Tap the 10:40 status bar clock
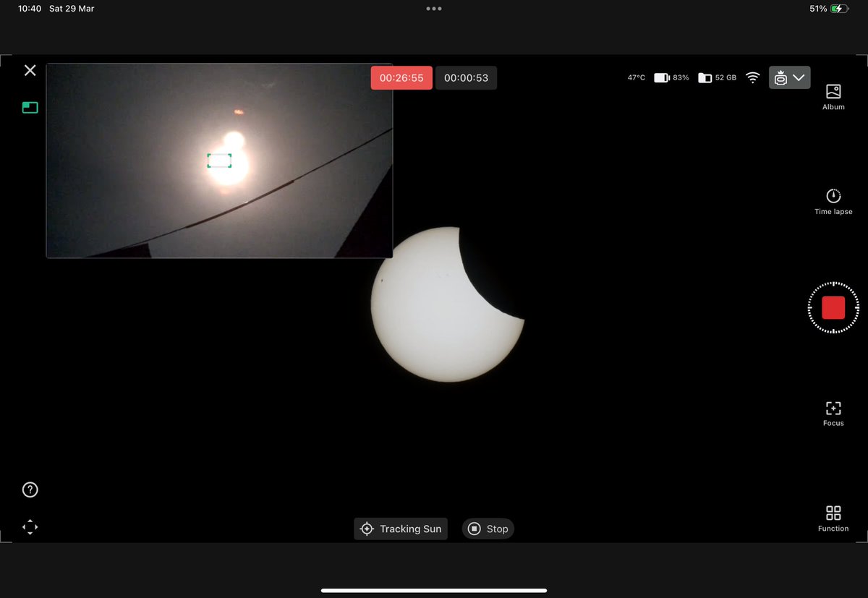 tap(30, 9)
